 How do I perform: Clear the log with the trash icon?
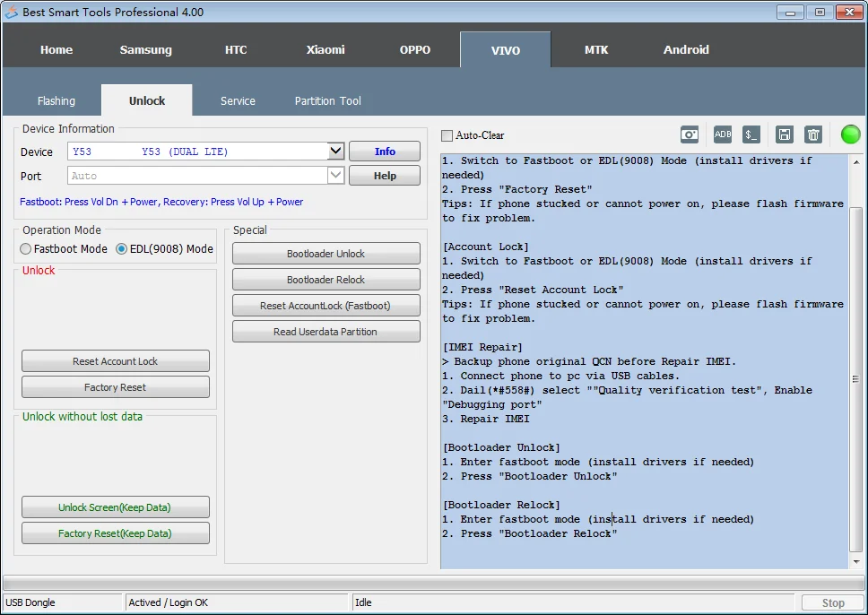point(813,134)
